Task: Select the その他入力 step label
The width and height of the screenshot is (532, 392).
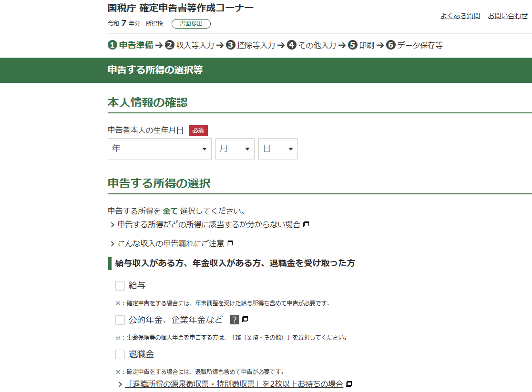Action: coord(317,45)
